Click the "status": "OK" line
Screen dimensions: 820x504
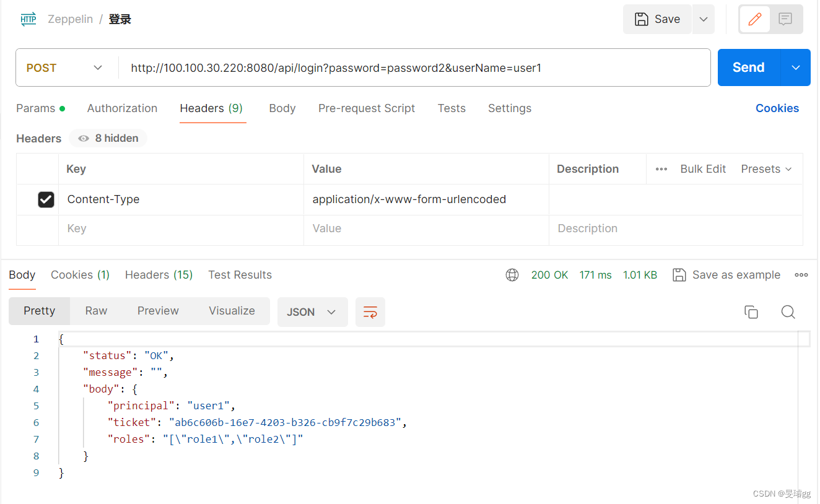[129, 356]
